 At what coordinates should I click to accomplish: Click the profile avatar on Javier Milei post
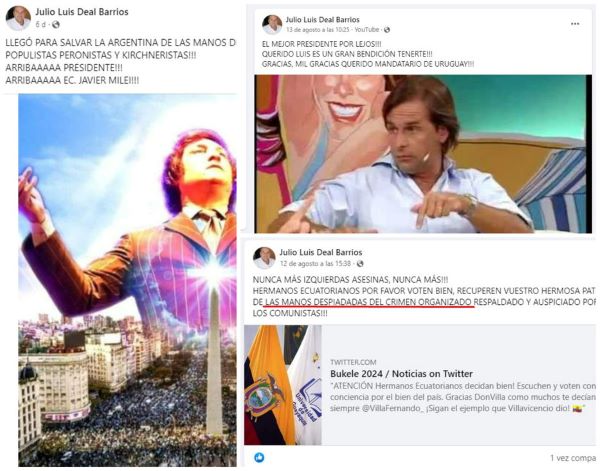[x=18, y=18]
